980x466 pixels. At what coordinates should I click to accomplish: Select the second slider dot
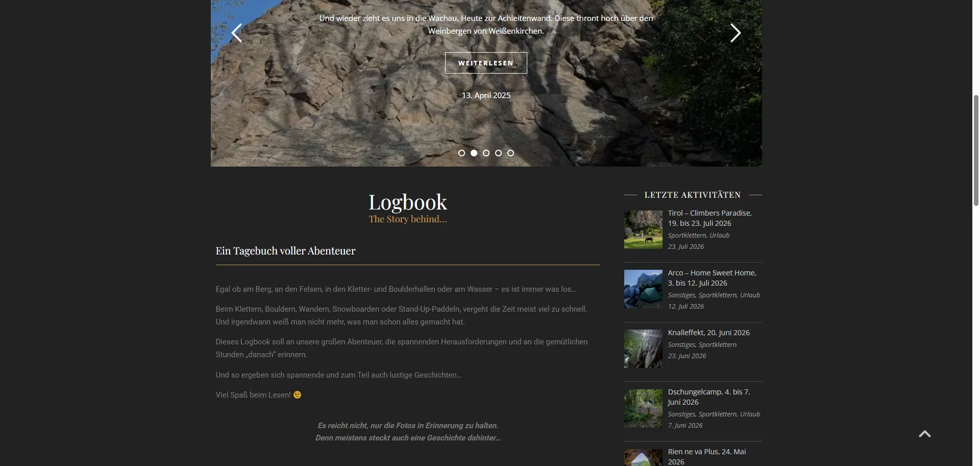click(474, 153)
